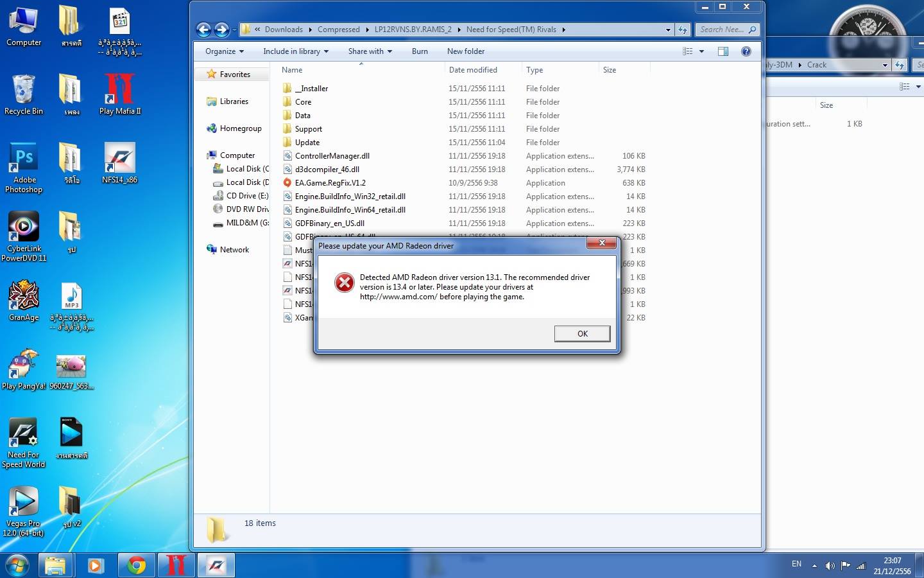Show hidden system tray icons
924x578 pixels.
[814, 566]
